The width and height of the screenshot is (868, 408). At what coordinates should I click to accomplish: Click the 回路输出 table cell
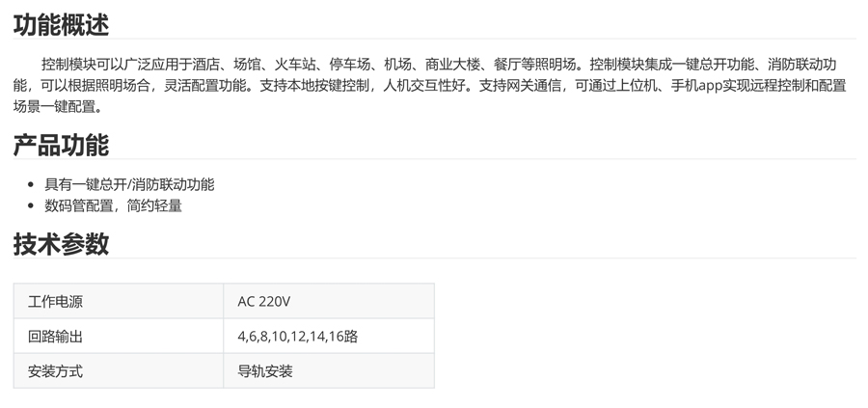(x=56, y=337)
